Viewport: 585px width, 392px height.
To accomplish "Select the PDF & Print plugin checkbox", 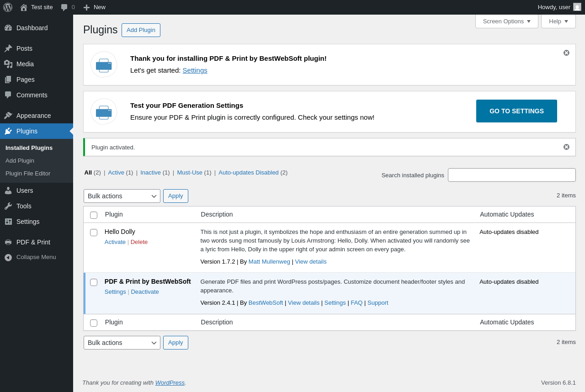I will tap(94, 282).
